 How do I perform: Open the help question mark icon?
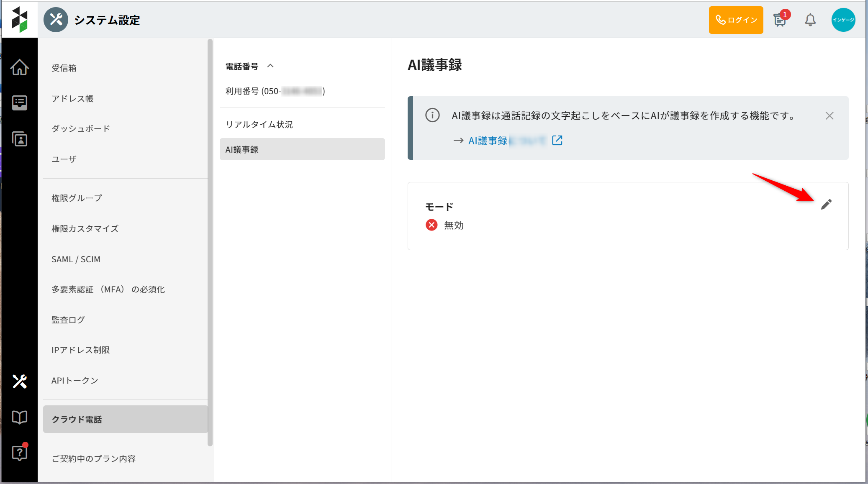click(20, 453)
